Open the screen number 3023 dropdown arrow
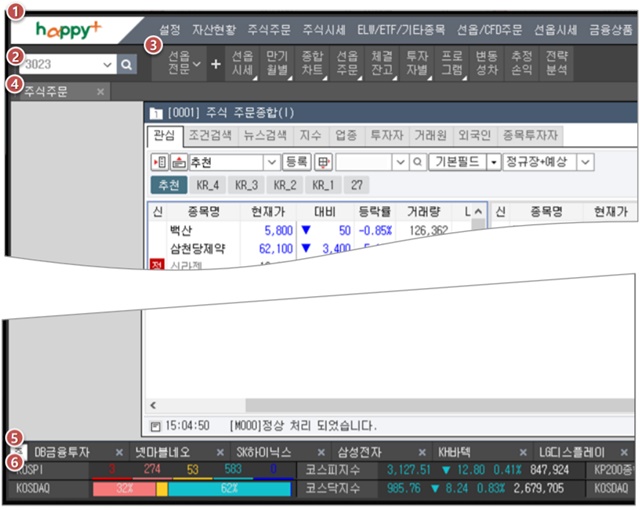This screenshot has width=640, height=510. pyautogui.click(x=107, y=64)
